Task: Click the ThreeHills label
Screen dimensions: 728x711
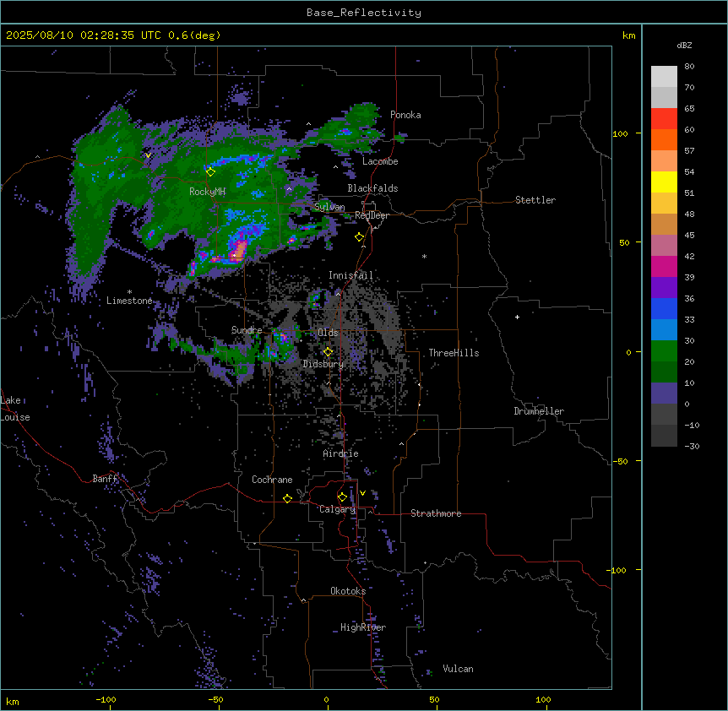Action: click(x=454, y=353)
